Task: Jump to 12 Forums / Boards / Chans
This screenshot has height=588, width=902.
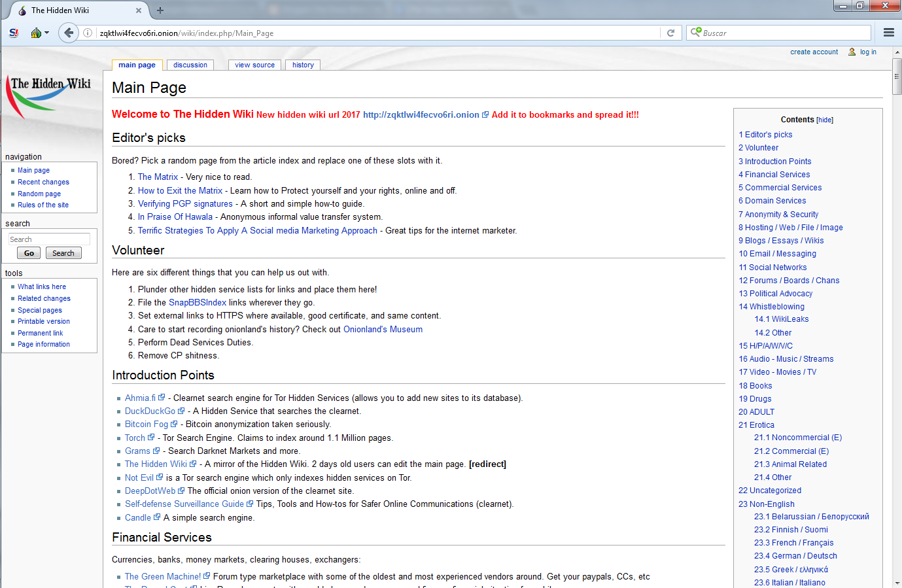Action: click(x=789, y=280)
